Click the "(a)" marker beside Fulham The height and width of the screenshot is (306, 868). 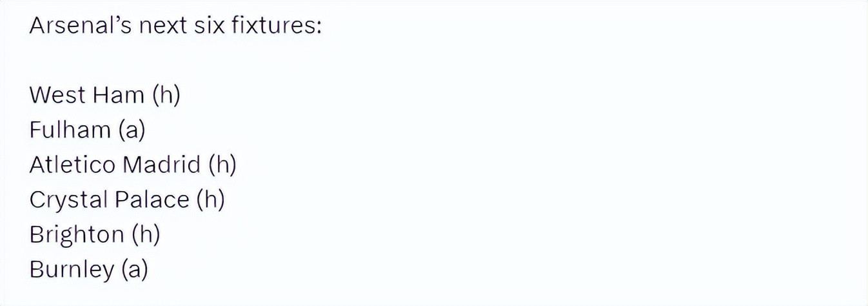[132, 130]
